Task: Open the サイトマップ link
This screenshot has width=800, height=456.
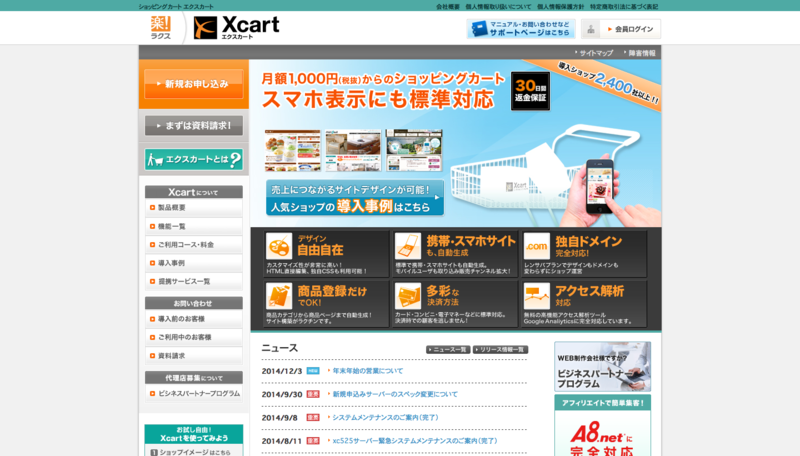Action: click(x=595, y=53)
